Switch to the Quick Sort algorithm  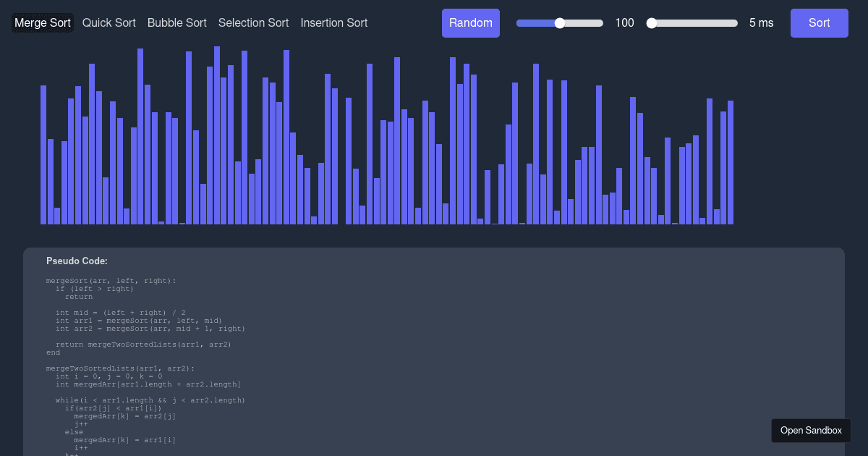coord(109,22)
